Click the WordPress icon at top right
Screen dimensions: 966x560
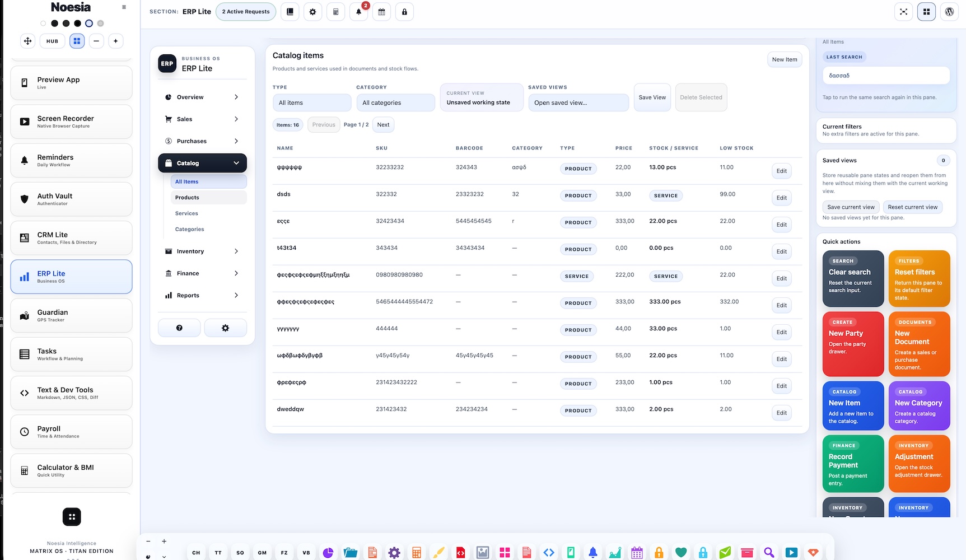point(949,12)
